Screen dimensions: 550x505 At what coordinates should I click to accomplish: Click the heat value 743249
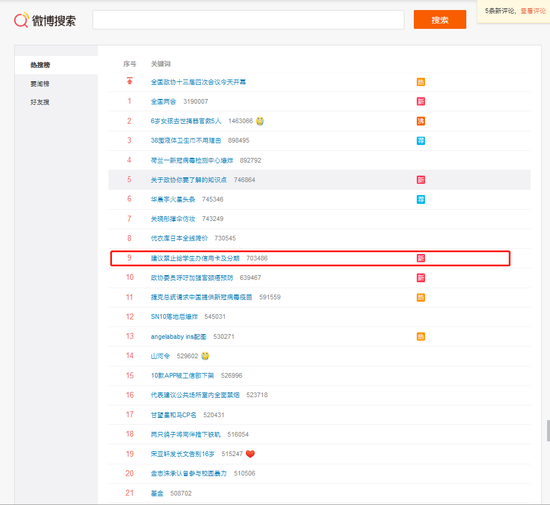(x=213, y=219)
